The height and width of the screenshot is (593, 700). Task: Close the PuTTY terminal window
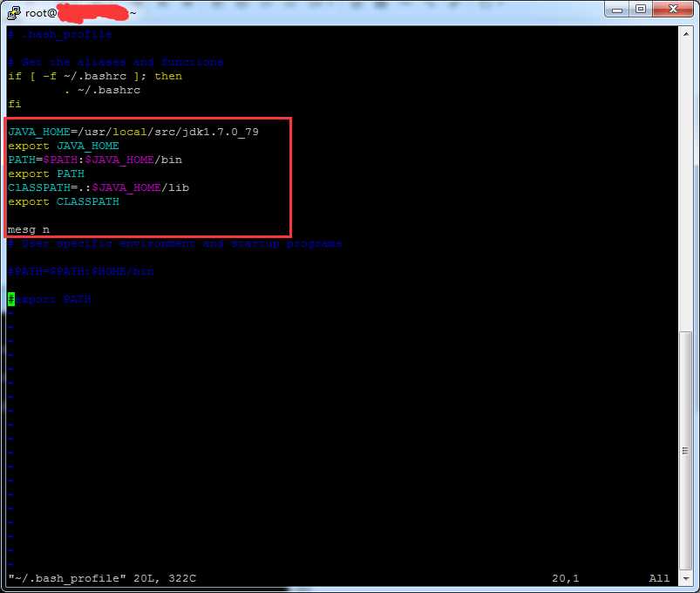click(x=673, y=10)
